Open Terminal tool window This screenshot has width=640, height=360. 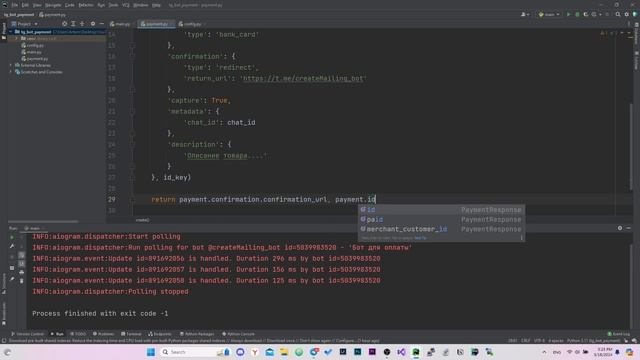coord(131,334)
